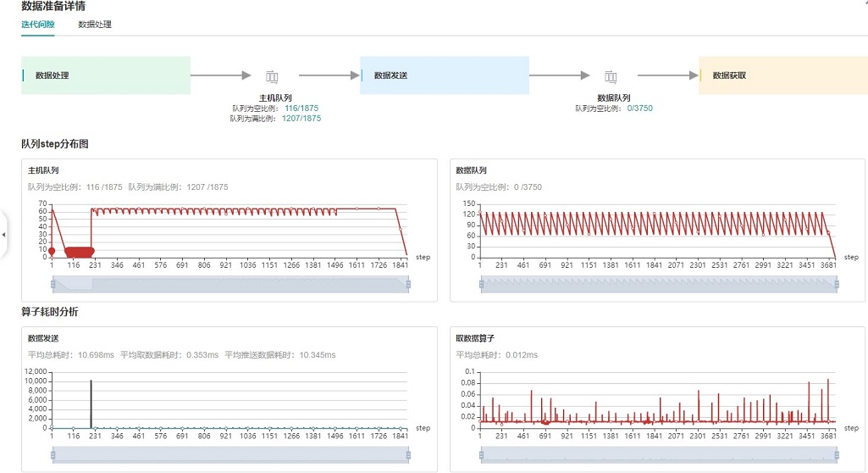
Task: Select the blue 数据发送 pipeline stage box
Action: point(445,75)
